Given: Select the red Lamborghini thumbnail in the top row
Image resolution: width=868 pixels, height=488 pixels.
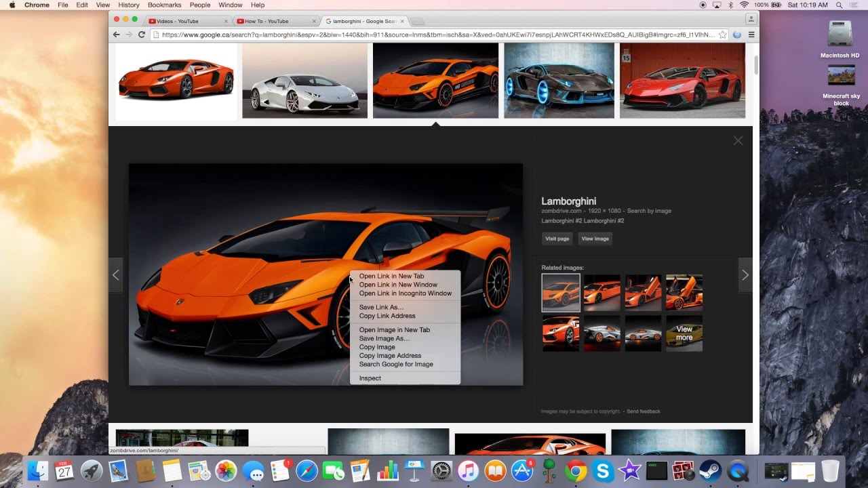Looking at the screenshot, I should pyautogui.click(x=682, y=81).
